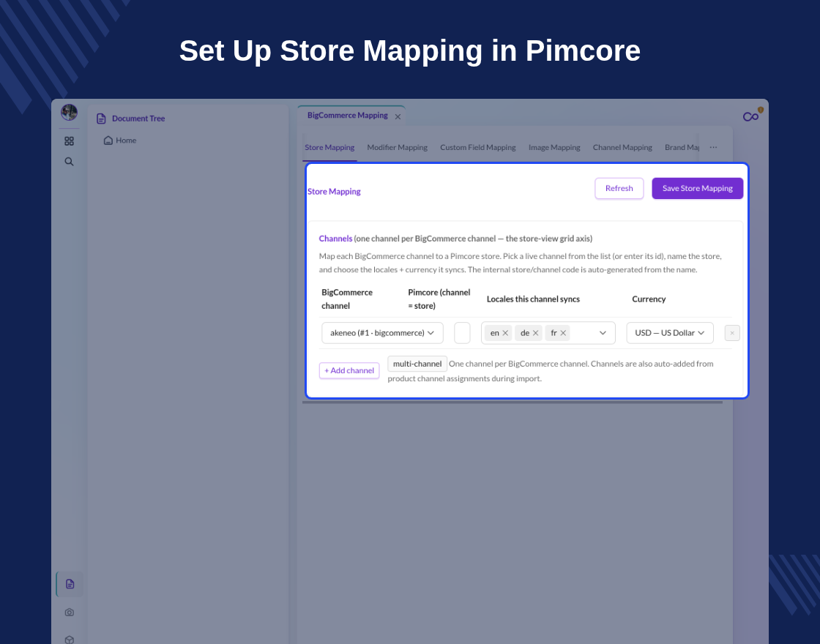Open the more tabs ellipsis menu
The height and width of the screenshot is (644, 820).
click(713, 147)
